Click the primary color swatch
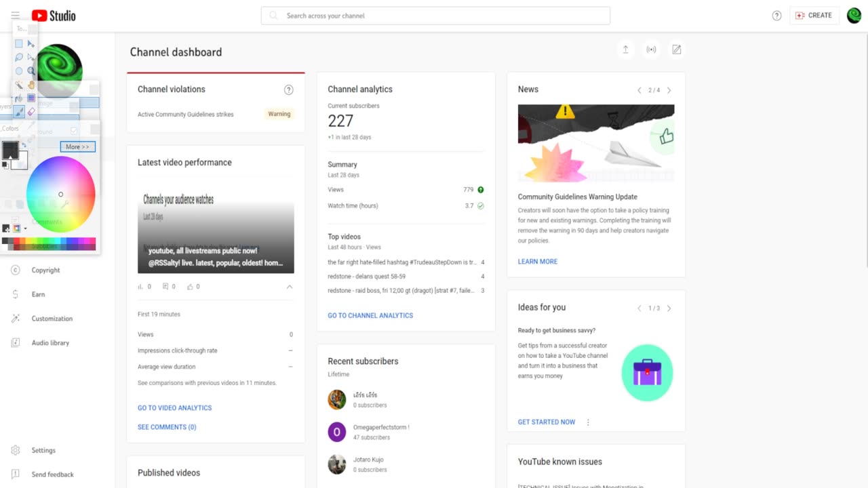 (9, 148)
